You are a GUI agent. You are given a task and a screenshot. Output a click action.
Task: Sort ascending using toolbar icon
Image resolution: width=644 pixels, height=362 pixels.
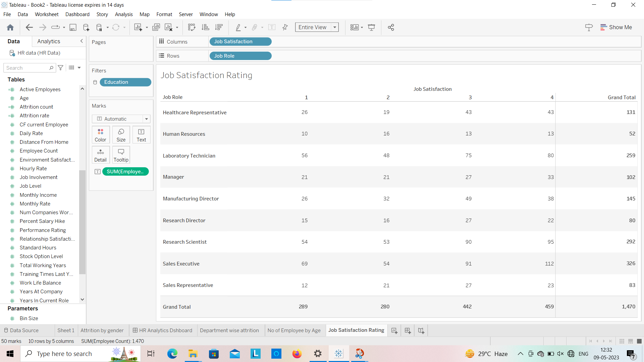(205, 27)
